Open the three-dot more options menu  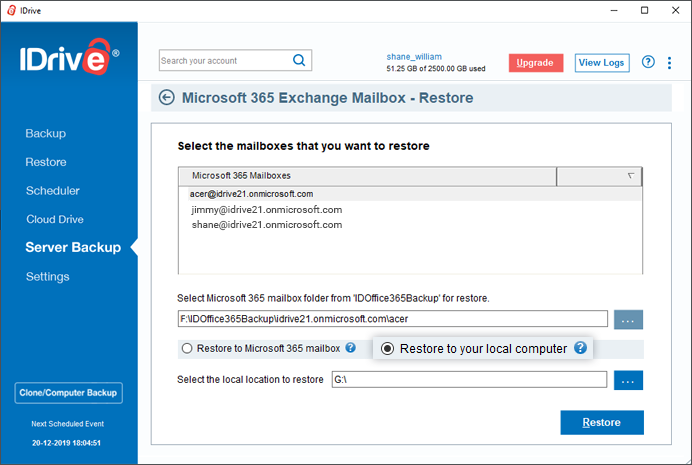tap(669, 63)
